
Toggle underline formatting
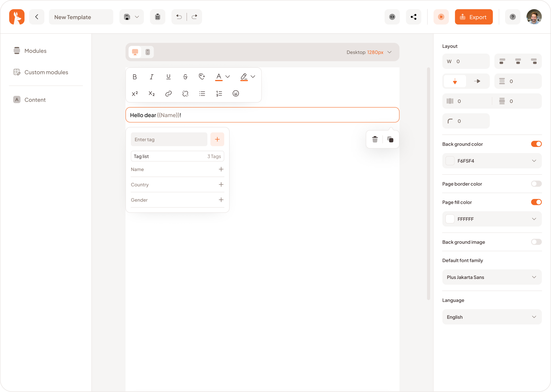tap(168, 77)
